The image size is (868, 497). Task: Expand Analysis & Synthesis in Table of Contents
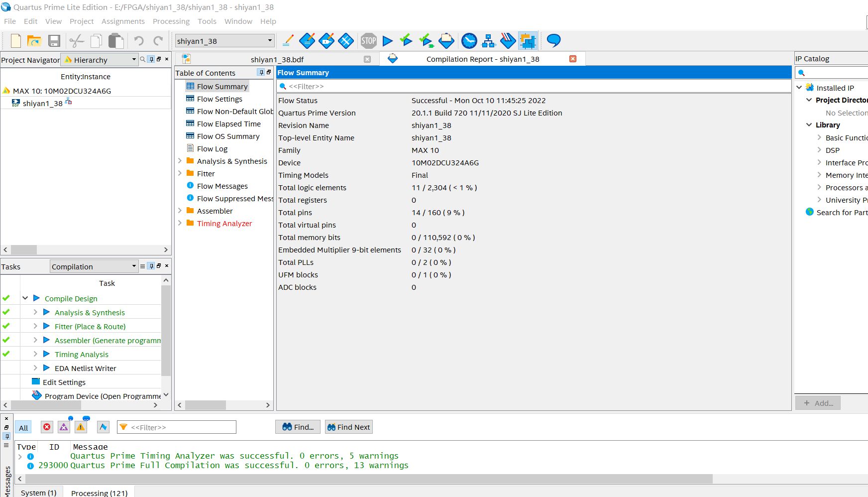point(180,161)
